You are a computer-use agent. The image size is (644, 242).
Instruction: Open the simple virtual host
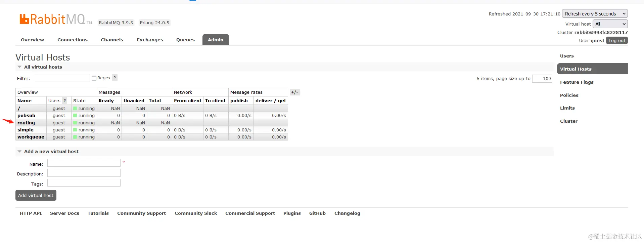pos(26,130)
